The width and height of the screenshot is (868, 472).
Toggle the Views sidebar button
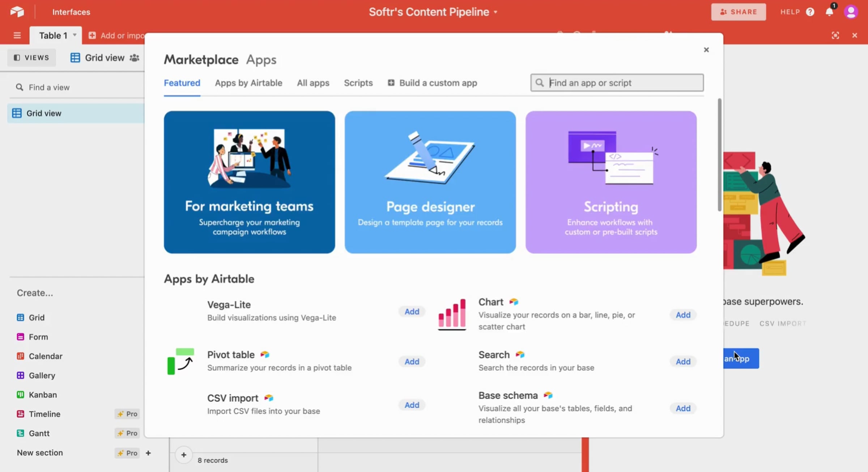coord(31,58)
